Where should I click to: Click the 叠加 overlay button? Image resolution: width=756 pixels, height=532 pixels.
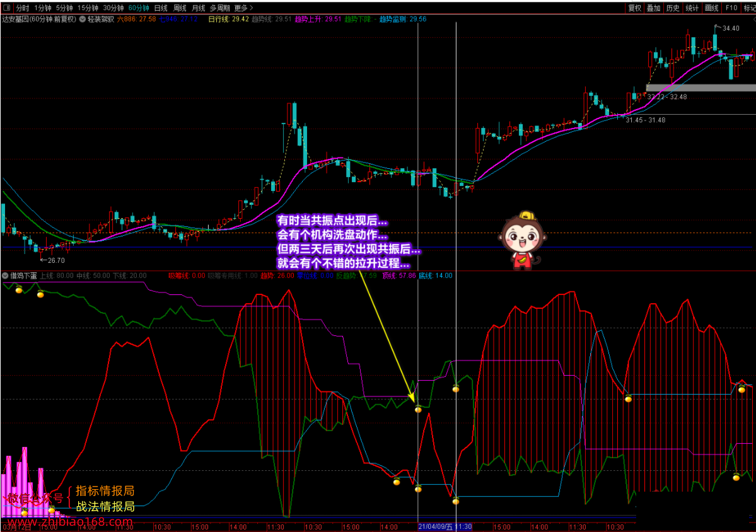(x=653, y=8)
